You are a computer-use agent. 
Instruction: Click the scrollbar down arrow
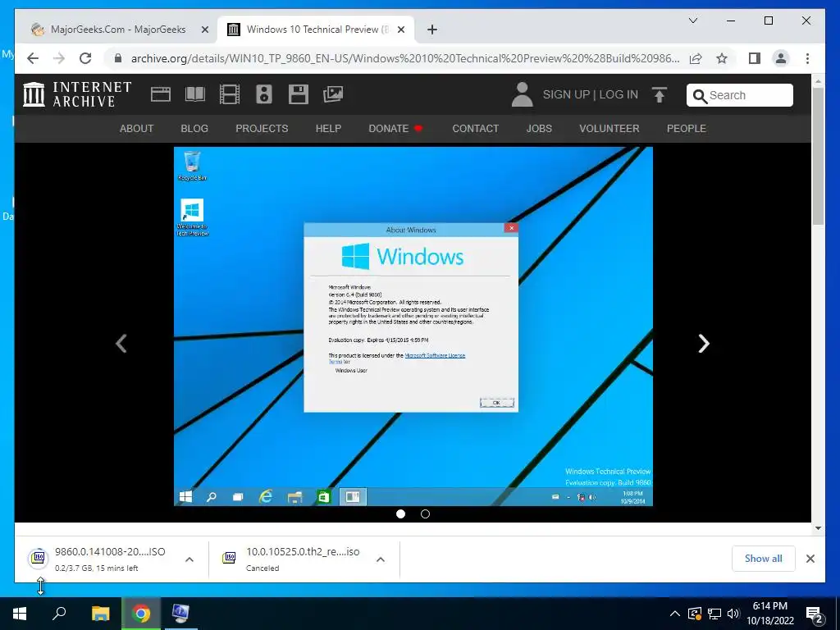818,528
